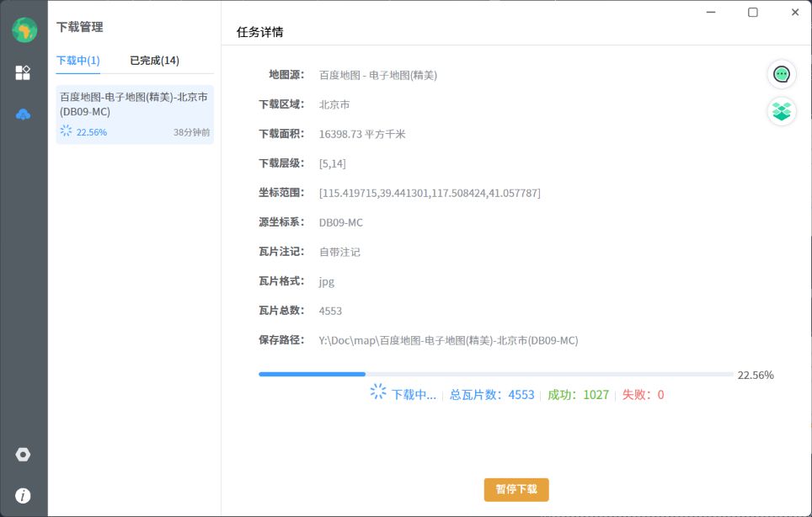Click the green stacked layers icon
This screenshot has height=517, width=812.
pyautogui.click(x=782, y=111)
